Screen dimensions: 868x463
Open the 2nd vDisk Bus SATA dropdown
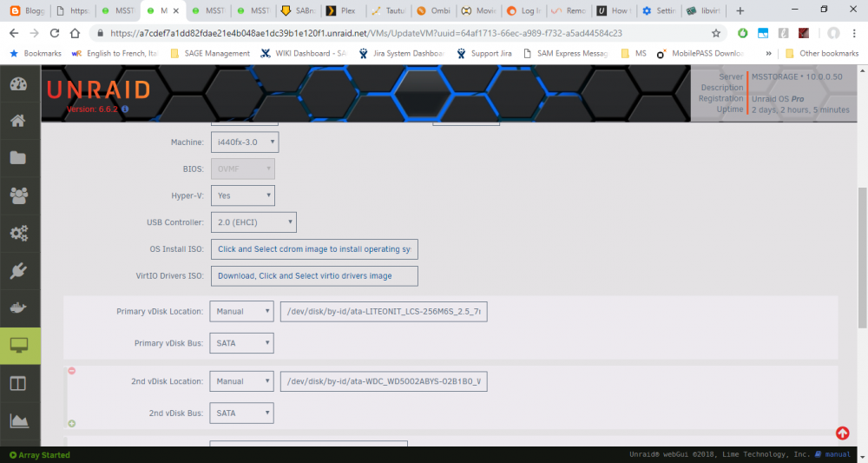[241, 413]
